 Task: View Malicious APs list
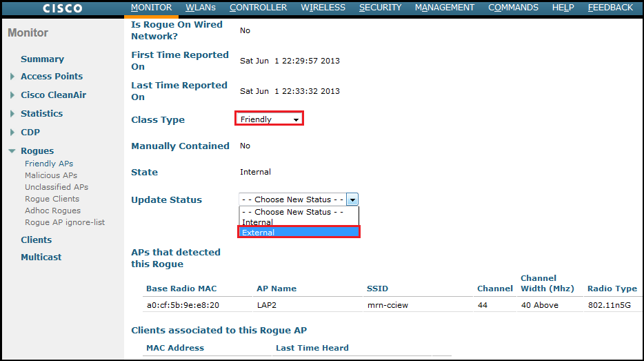pyautogui.click(x=51, y=175)
